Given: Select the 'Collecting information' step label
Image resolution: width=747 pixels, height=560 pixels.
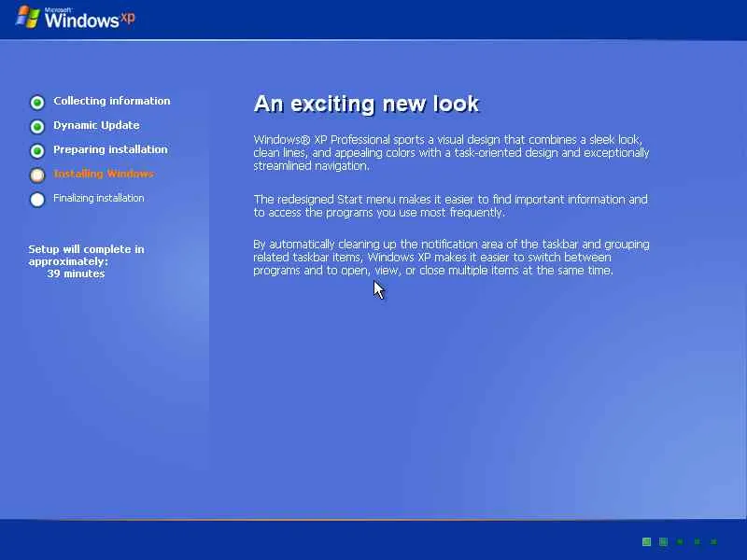Looking at the screenshot, I should click(x=111, y=101).
